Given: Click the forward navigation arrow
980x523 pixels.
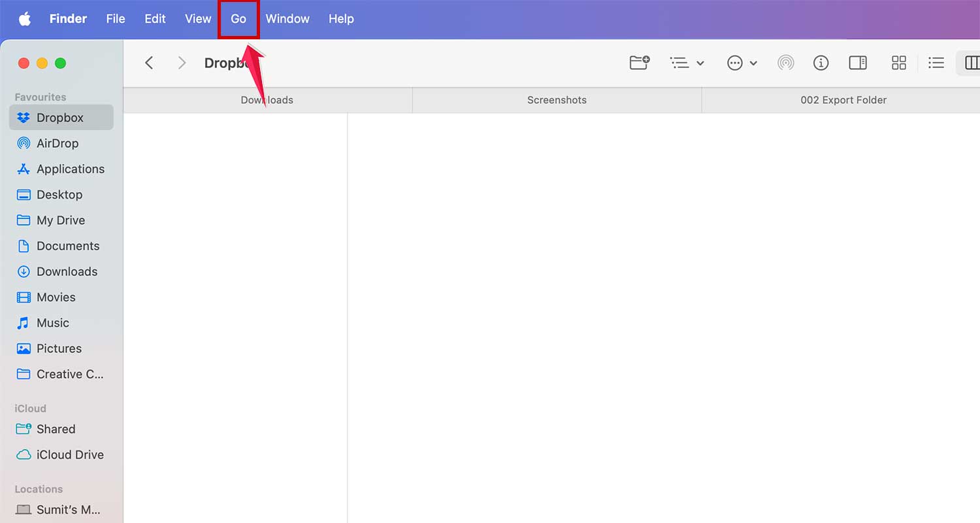Looking at the screenshot, I should tap(182, 63).
